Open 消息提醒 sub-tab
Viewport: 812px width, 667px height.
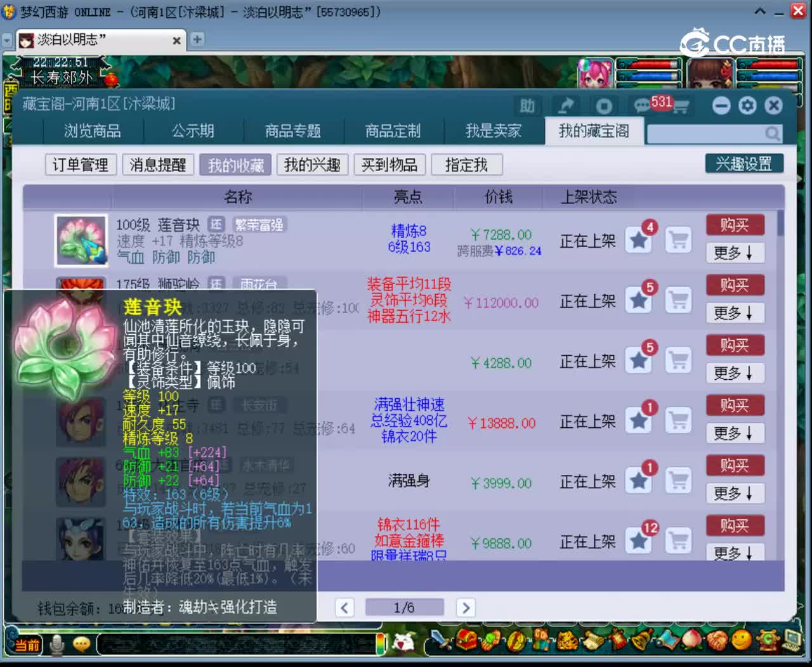[158, 165]
